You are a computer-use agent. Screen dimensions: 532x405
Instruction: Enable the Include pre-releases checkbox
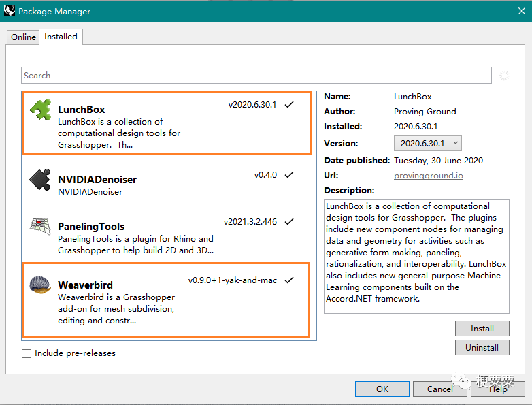tap(27, 353)
